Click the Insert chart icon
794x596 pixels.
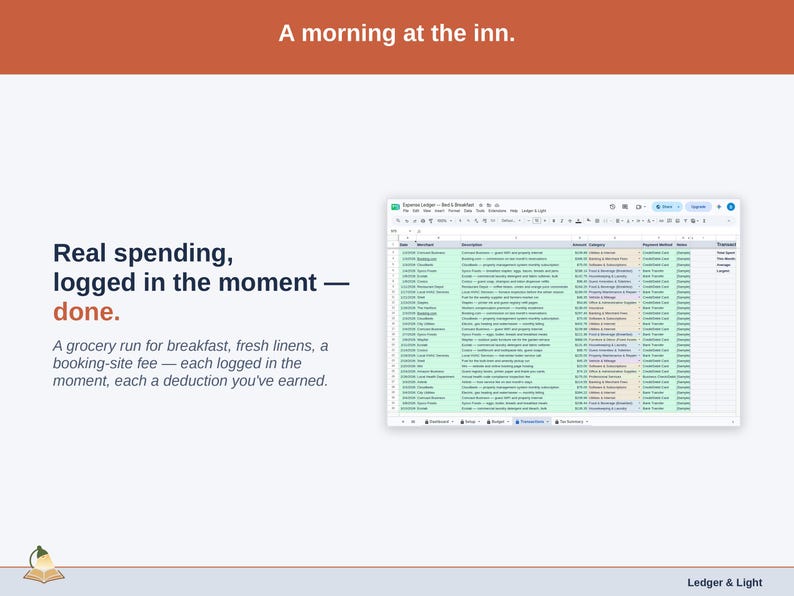678,221
